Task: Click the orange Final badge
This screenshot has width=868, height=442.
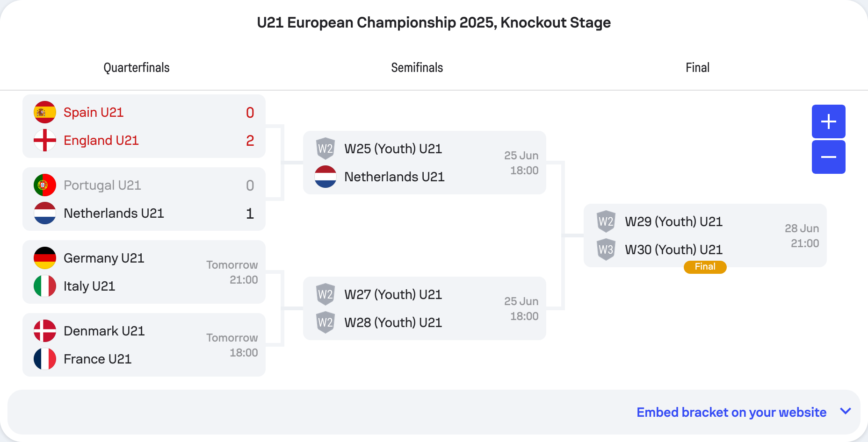Action: coord(705,267)
